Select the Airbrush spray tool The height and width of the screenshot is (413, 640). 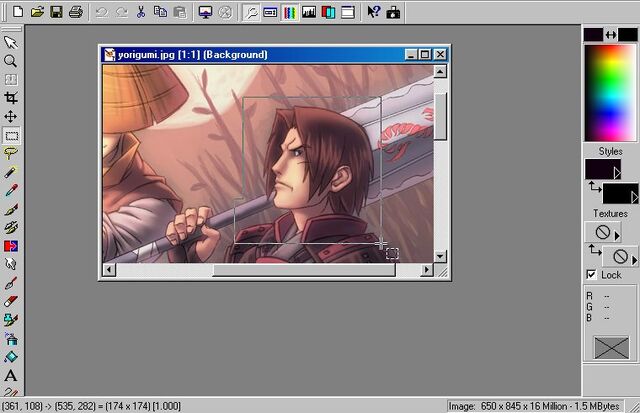tap(11, 338)
